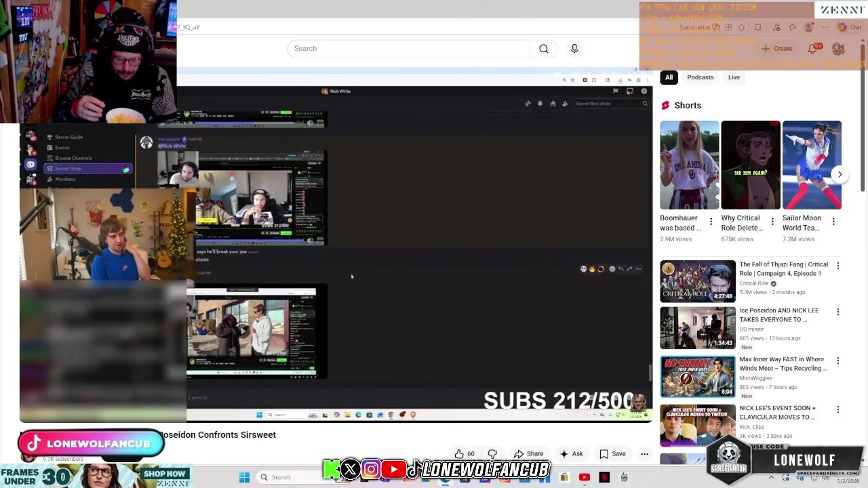Show next Shorts with right chevron arrow
868x488 pixels.
840,174
